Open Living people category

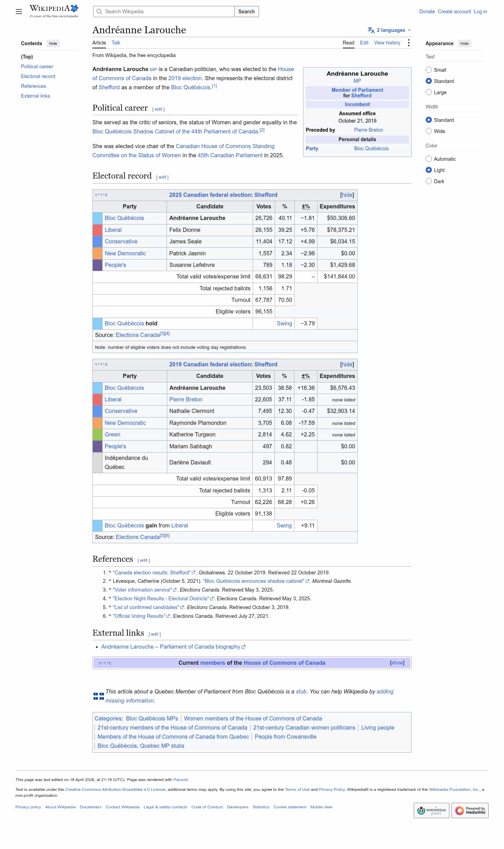378,727
